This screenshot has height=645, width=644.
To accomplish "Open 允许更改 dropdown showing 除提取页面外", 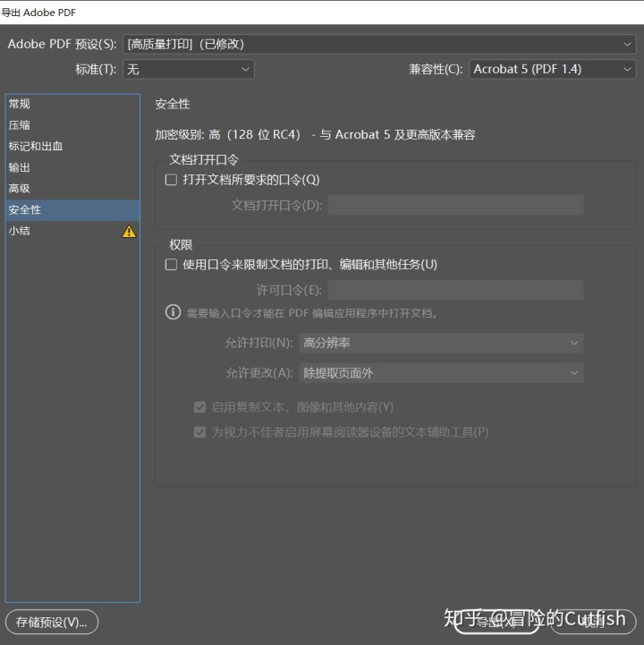I will pos(441,373).
